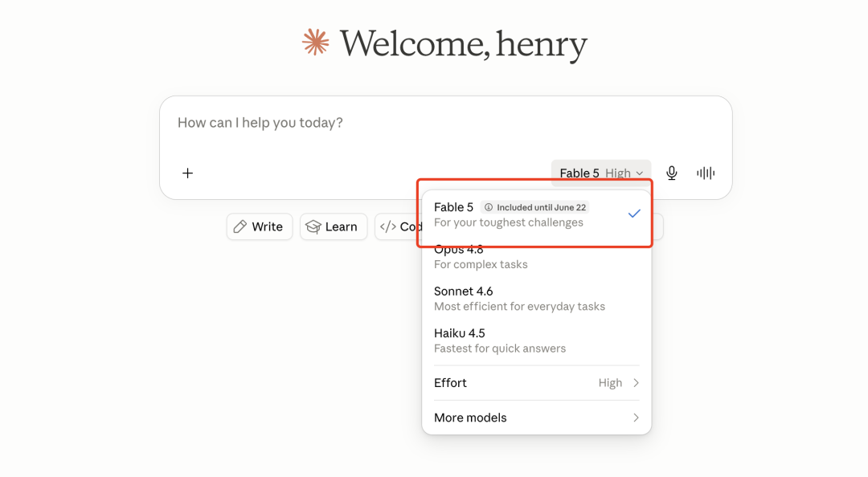Click the Included until June 22 badge
This screenshot has width=868, height=477.
[534, 207]
